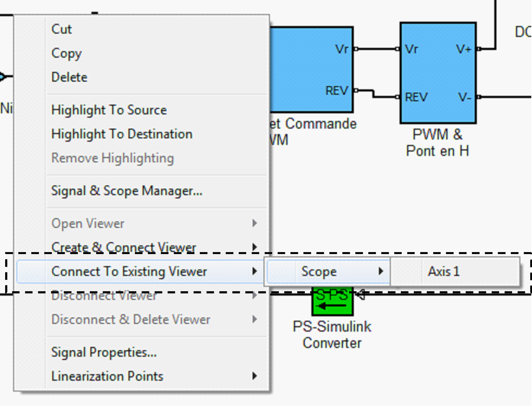This screenshot has height=406, width=532.
Task: Expand Linearization Points submenu
Action: 107,376
